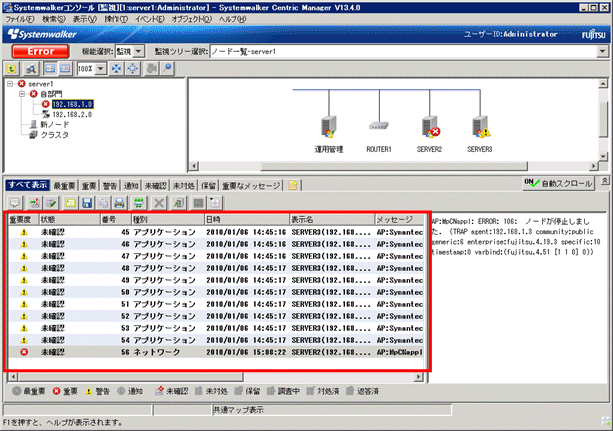
Task: Sort events by 日時 column header
Action: coord(246,219)
